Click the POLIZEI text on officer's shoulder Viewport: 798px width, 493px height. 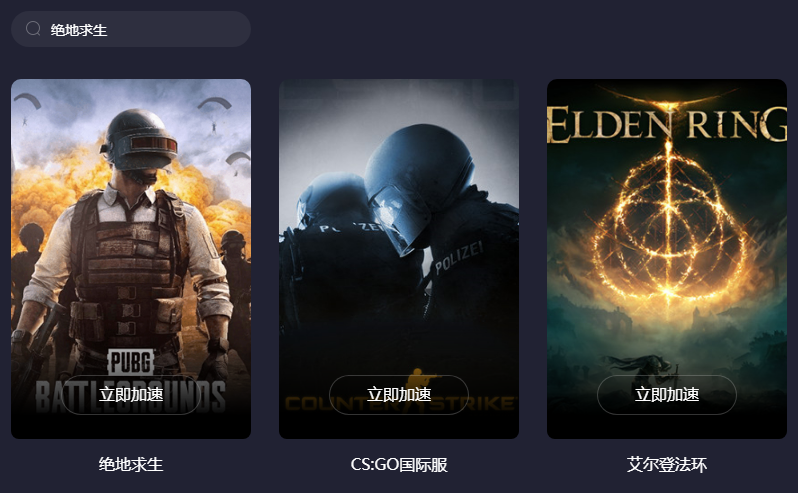coord(459,257)
